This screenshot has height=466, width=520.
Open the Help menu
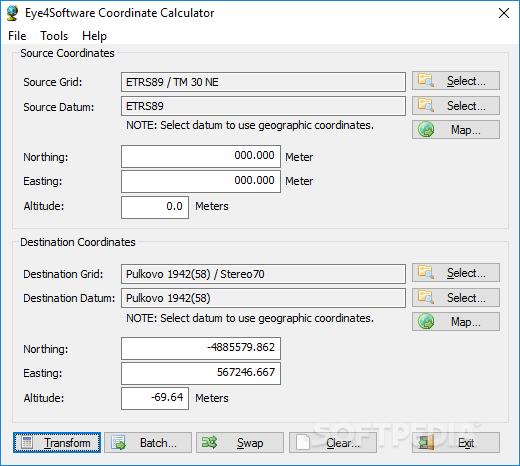(94, 36)
